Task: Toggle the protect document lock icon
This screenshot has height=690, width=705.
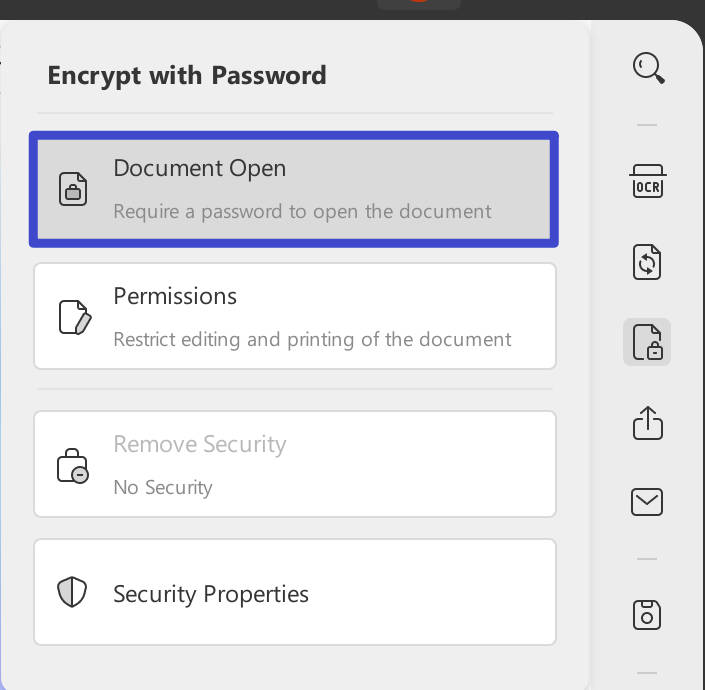Action: [x=647, y=342]
